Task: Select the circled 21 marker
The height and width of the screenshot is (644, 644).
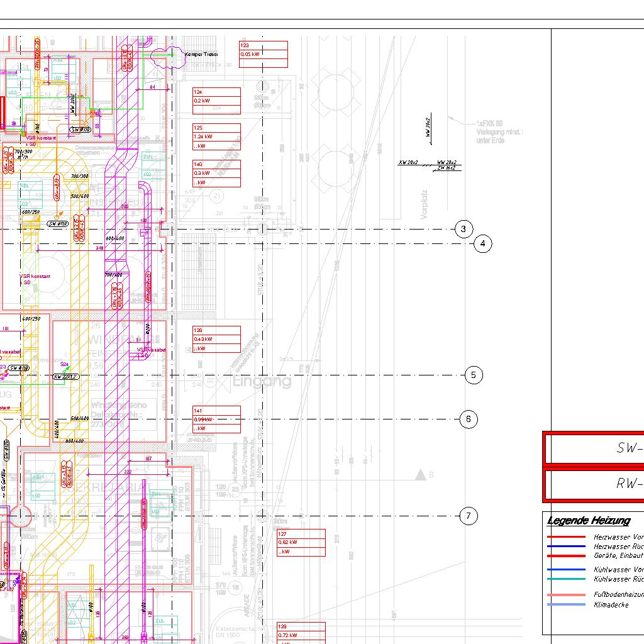Action: (x=217, y=196)
